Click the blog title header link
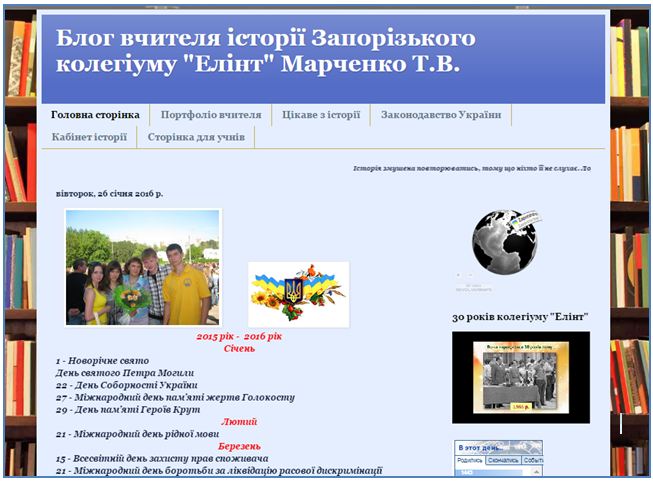The image size is (653, 482). click(x=258, y=52)
